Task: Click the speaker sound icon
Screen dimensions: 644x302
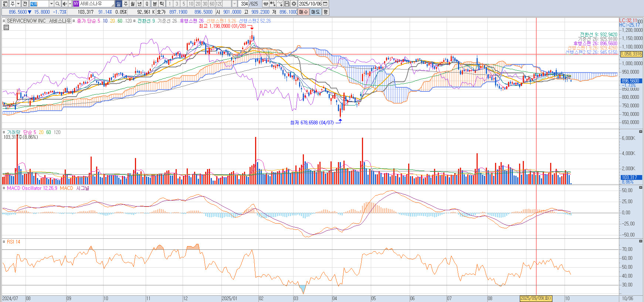Action: click(x=65, y=4)
